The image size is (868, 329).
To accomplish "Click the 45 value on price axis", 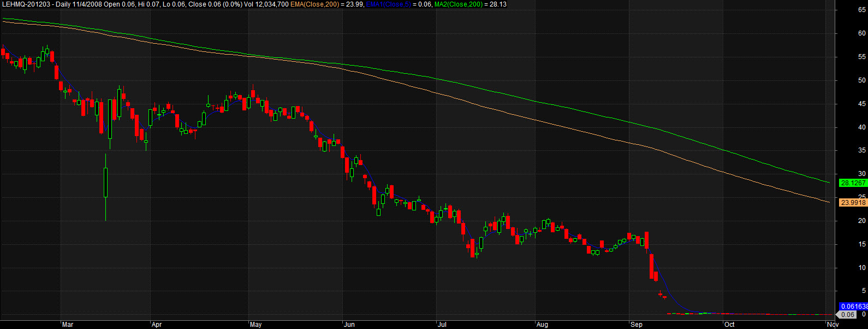I will click(x=862, y=104).
